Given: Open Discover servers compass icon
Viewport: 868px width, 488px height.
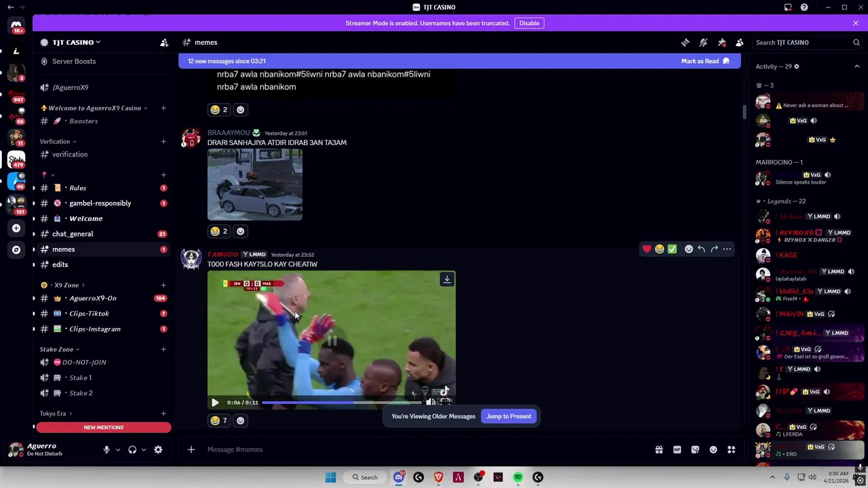Looking at the screenshot, I should (16, 249).
